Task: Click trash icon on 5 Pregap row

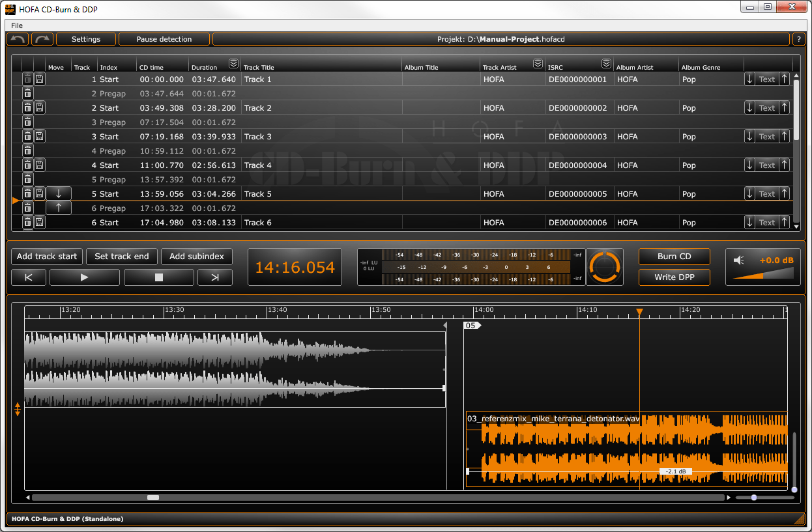Action: 28,180
